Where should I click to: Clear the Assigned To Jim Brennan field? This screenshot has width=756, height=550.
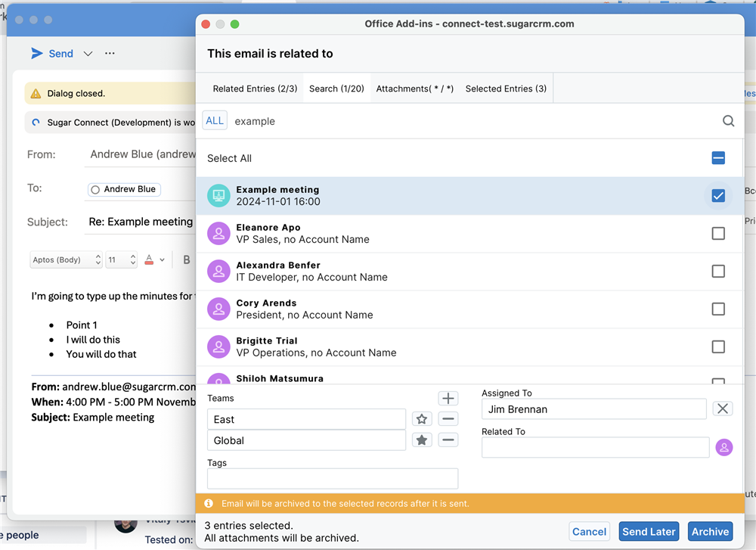point(723,409)
